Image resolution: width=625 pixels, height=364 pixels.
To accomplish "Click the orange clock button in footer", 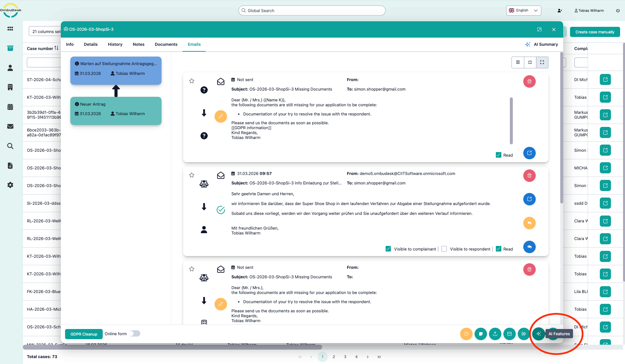I will point(466,334).
